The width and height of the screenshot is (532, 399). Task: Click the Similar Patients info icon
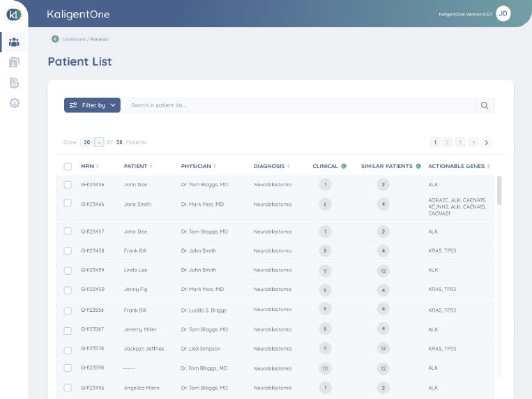[x=418, y=166]
